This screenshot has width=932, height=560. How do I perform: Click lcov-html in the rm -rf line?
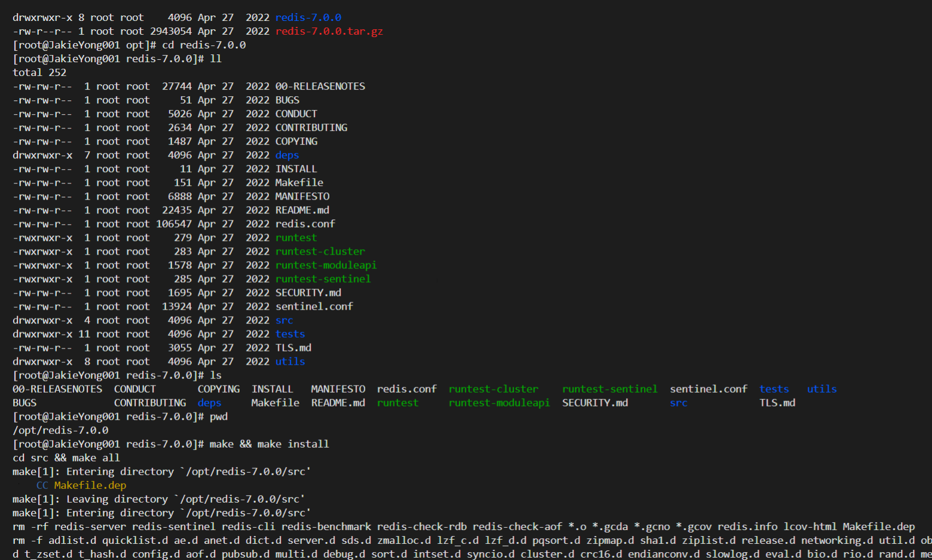coord(811,526)
